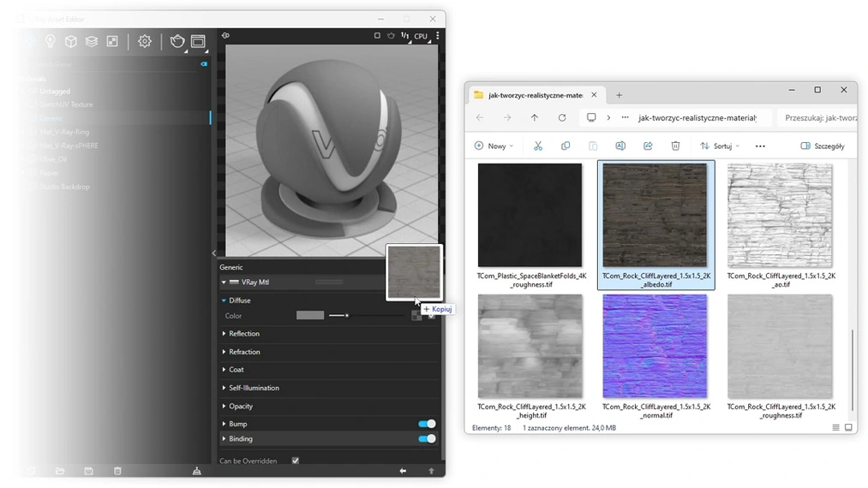Screen dimensions: 868x488
Task: Click the Szczegóły button
Action: pos(822,146)
